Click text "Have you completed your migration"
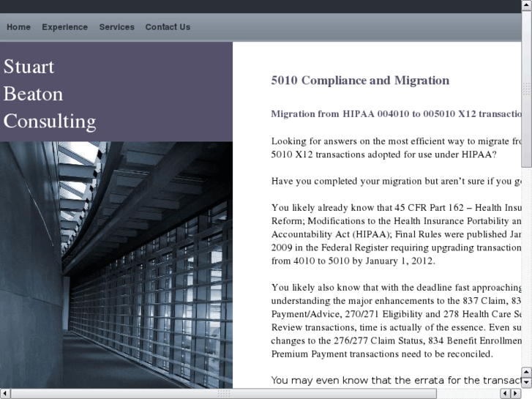 pyautogui.click(x=347, y=182)
